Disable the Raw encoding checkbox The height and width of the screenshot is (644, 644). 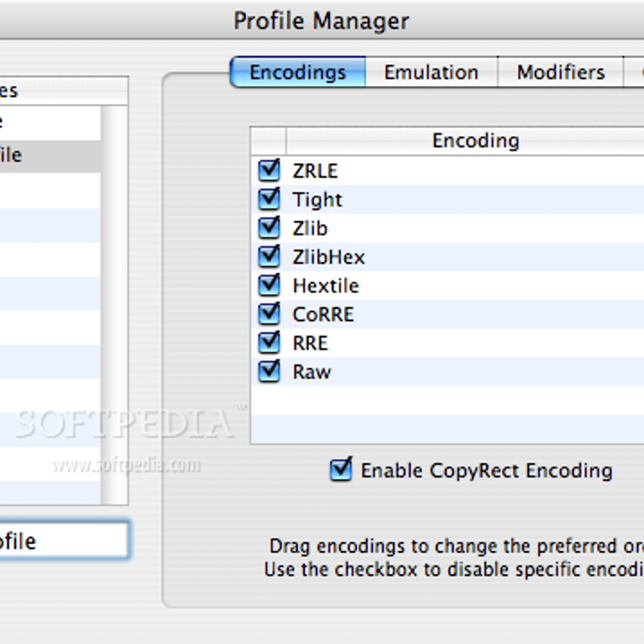click(x=269, y=371)
